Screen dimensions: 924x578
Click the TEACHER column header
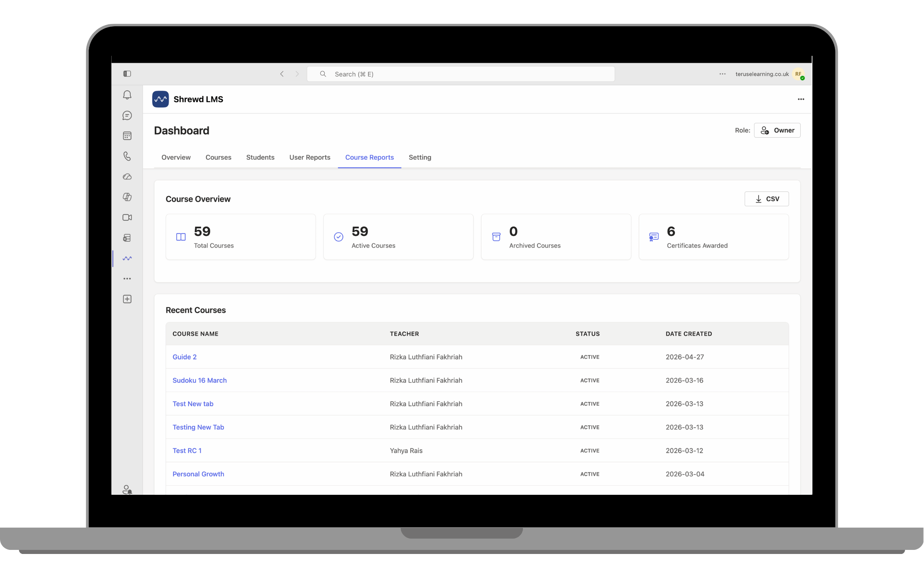coord(404,334)
